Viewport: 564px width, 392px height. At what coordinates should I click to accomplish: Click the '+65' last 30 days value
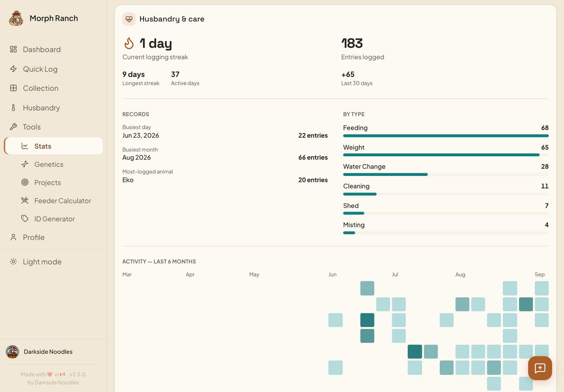pos(348,74)
